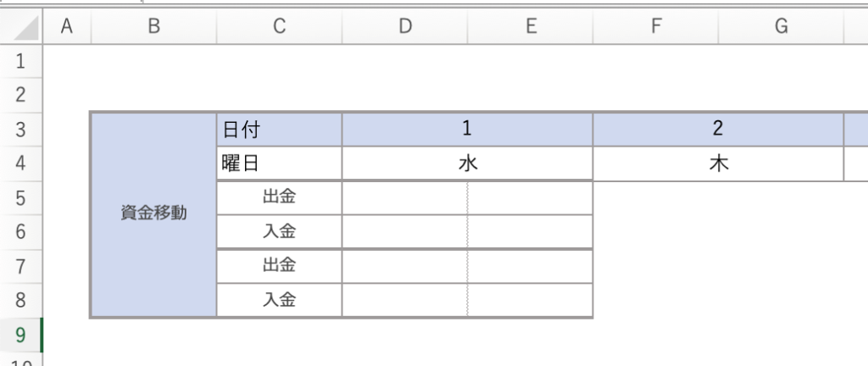Viewport: 868px width, 366px height.
Task: Select row 9 header
Action: (x=20, y=335)
